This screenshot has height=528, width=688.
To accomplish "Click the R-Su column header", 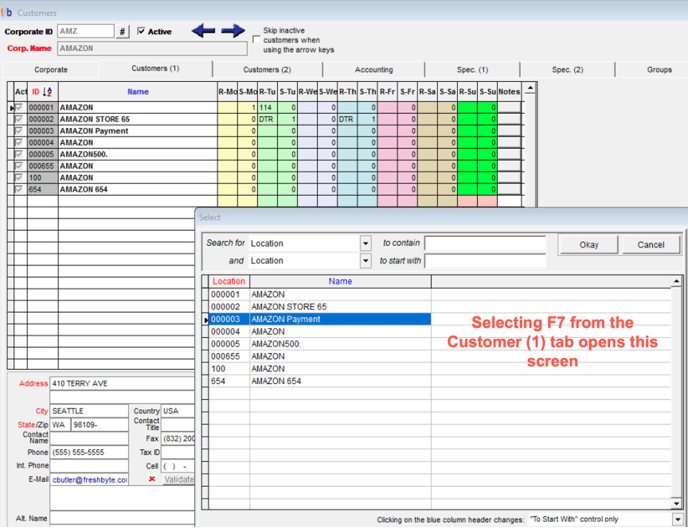I will (467, 92).
